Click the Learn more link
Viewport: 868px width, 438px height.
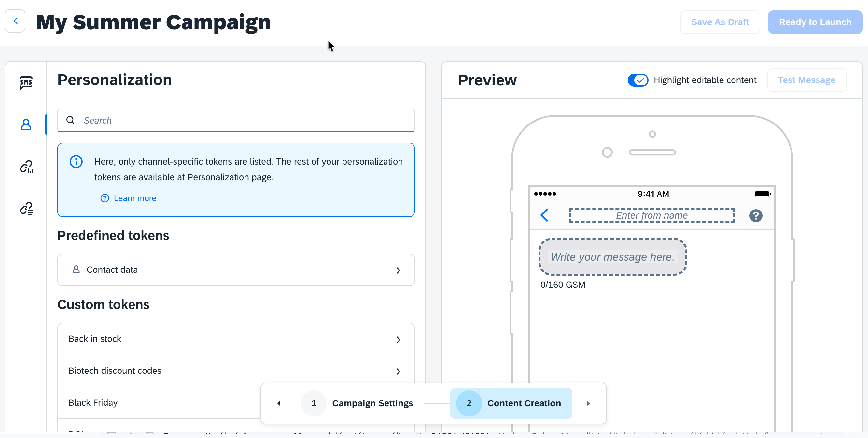point(135,198)
